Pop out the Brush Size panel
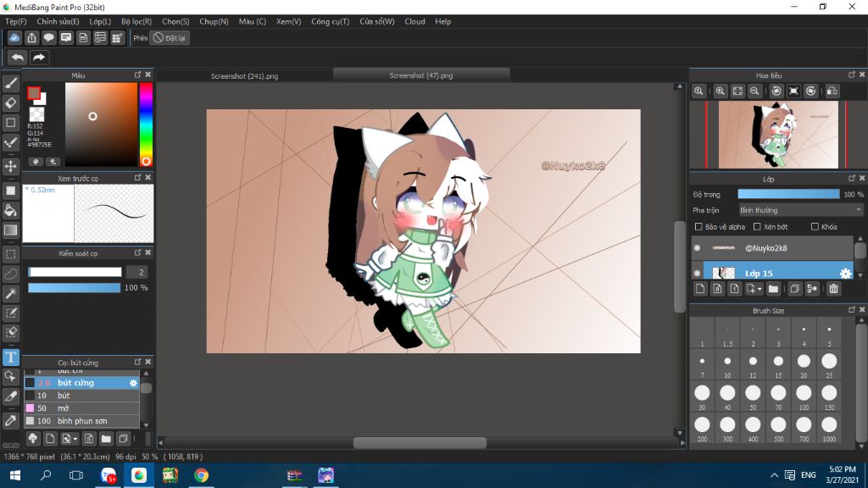 click(852, 310)
